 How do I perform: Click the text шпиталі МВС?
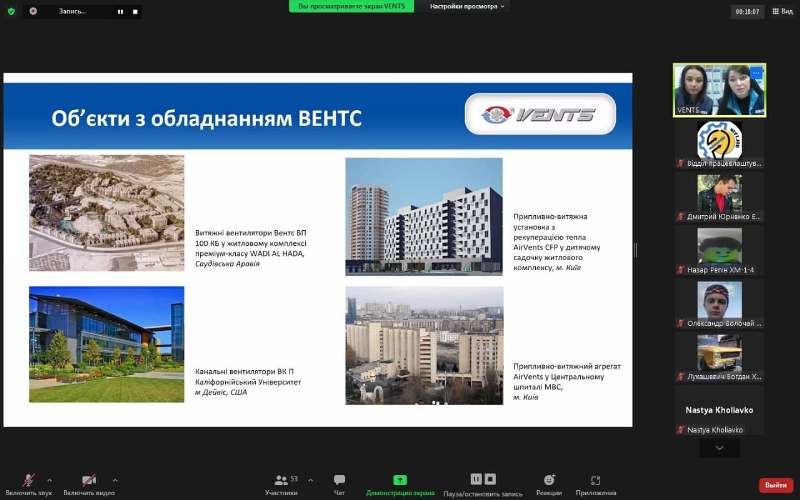[x=538, y=387]
